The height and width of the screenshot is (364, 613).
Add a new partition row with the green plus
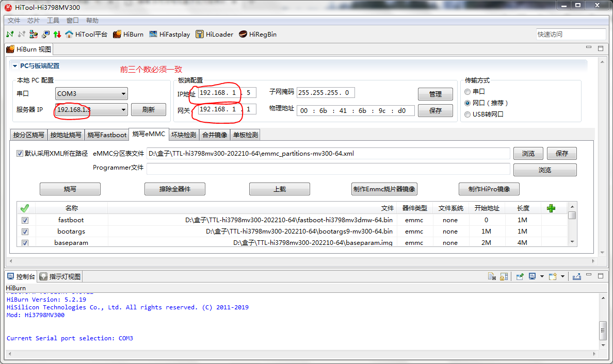(551, 208)
